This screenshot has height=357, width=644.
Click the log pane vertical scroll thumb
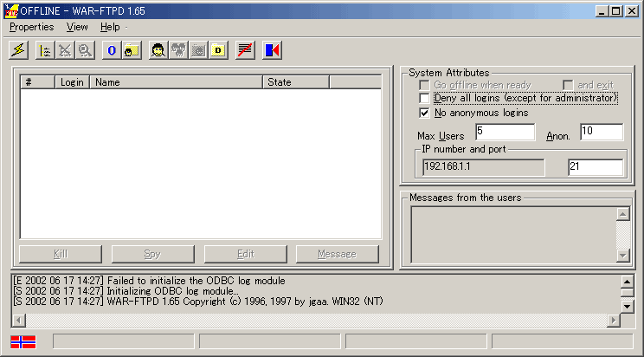pyautogui.click(x=627, y=292)
